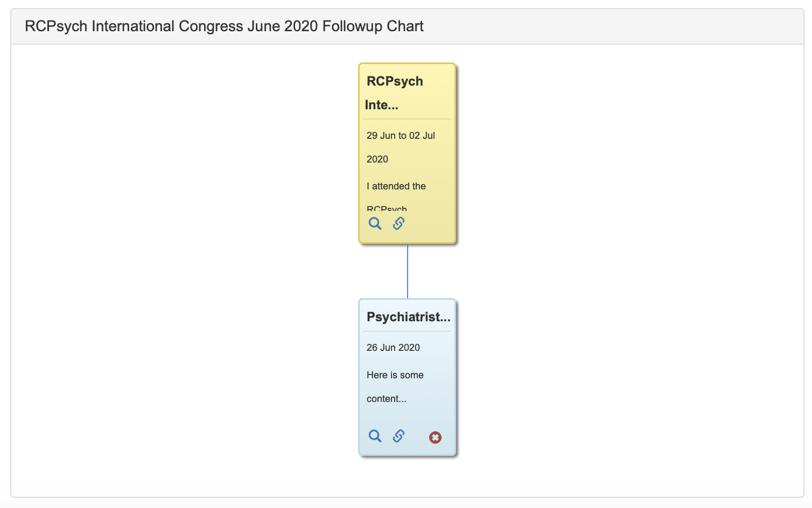
Task: Click the link icon on the yellow RCPsych card
Action: click(x=398, y=223)
